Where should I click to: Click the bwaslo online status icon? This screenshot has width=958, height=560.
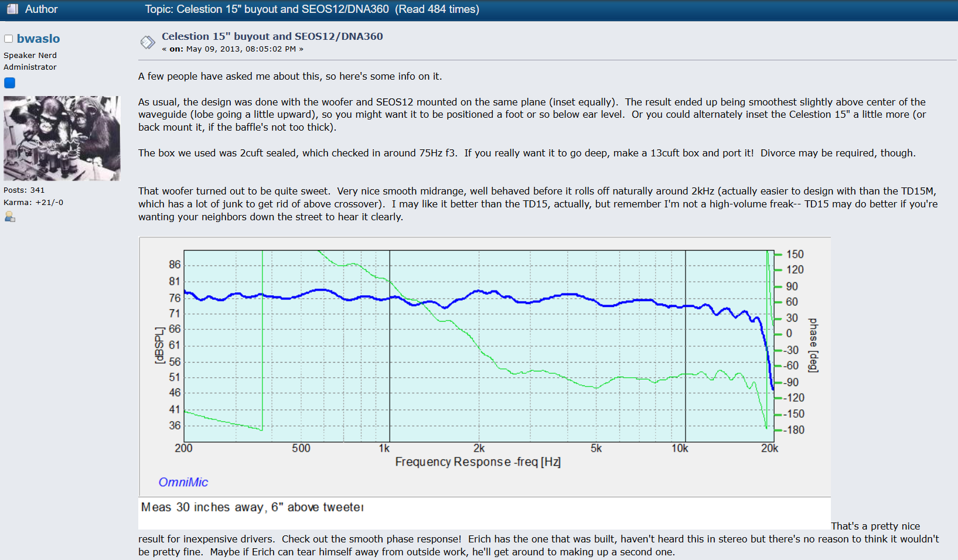click(x=8, y=39)
